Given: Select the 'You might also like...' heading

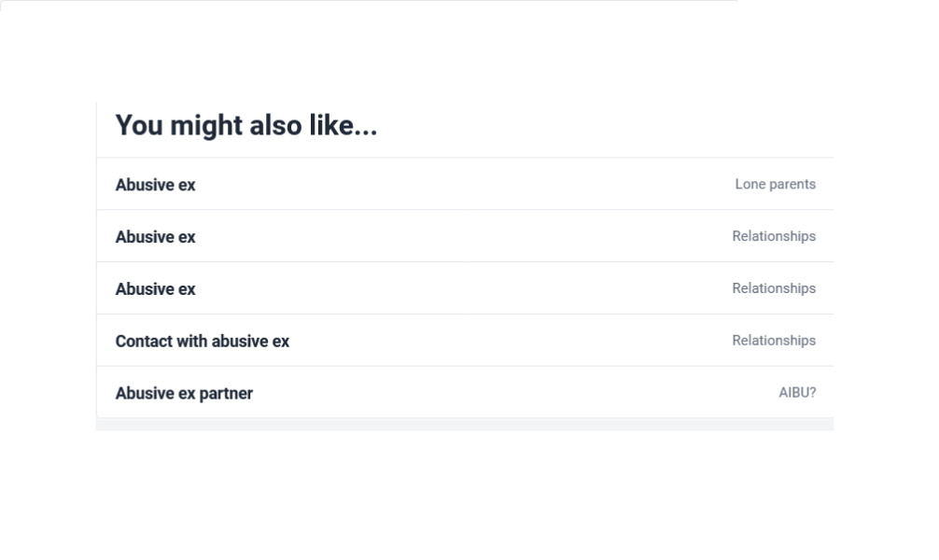Looking at the screenshot, I should click(246, 125).
